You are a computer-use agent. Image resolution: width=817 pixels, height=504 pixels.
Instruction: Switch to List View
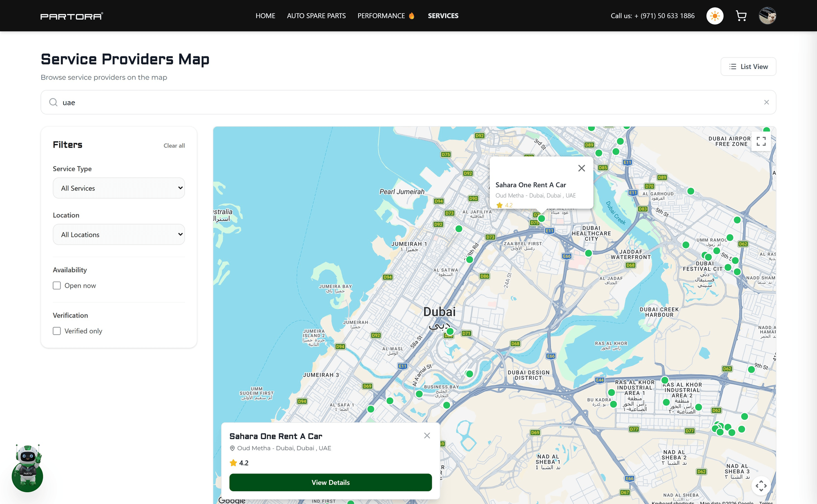(748, 67)
